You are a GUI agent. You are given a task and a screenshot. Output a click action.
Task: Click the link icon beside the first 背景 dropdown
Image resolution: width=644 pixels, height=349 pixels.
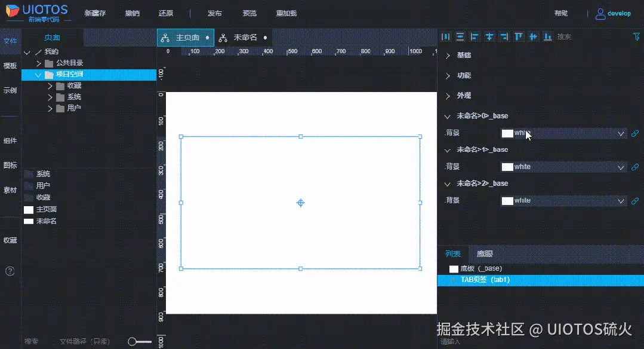(635, 133)
